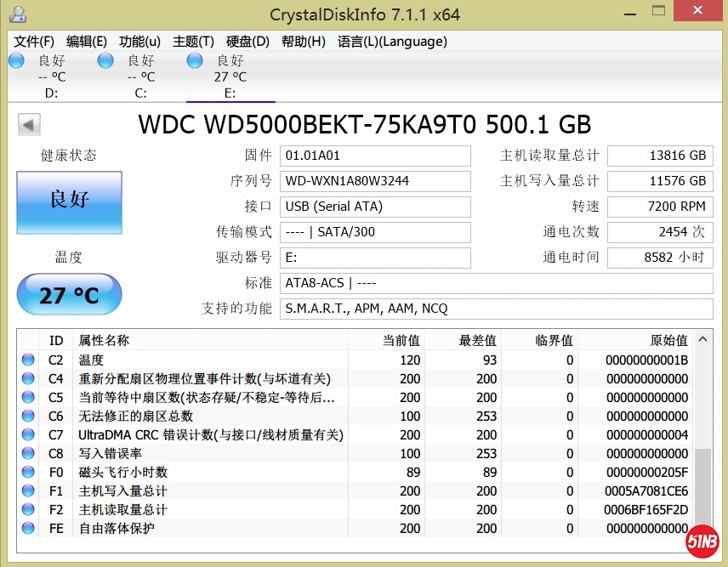Click status orb for C2 温度 row
The image size is (728, 567).
click(x=29, y=360)
